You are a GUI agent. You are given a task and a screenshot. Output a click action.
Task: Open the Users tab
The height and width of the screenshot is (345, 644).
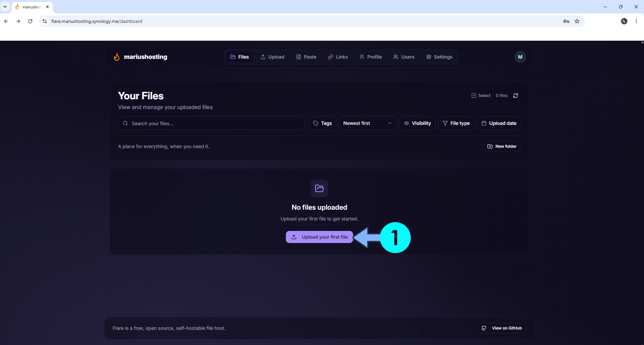[404, 57]
